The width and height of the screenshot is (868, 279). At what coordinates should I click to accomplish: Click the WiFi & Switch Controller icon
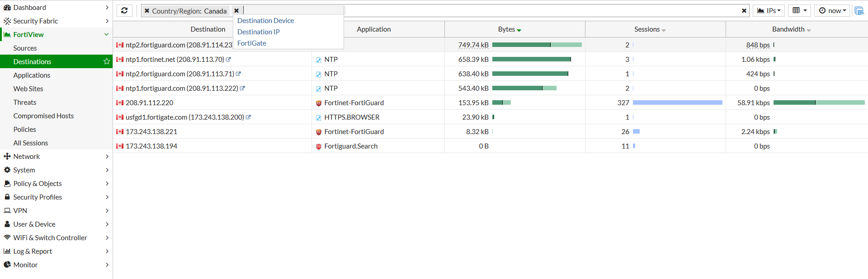[7, 237]
